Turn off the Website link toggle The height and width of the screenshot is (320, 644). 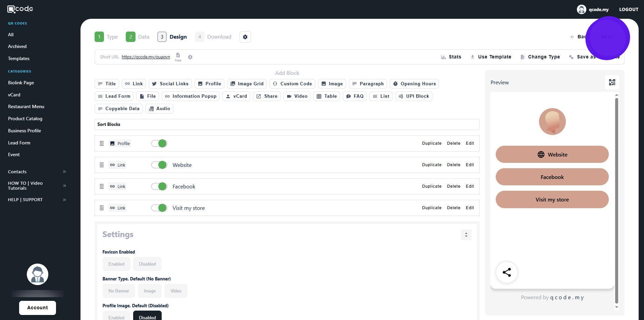[x=159, y=165]
